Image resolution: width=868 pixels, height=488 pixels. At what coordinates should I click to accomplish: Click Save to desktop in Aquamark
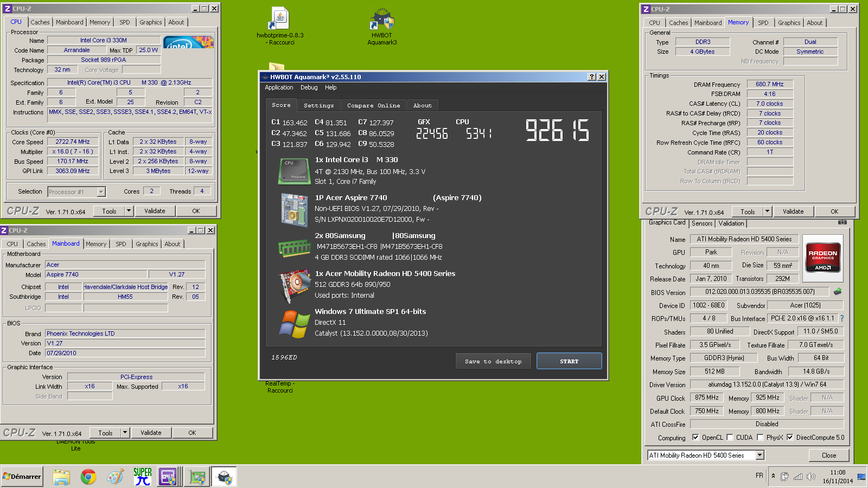pos(493,361)
